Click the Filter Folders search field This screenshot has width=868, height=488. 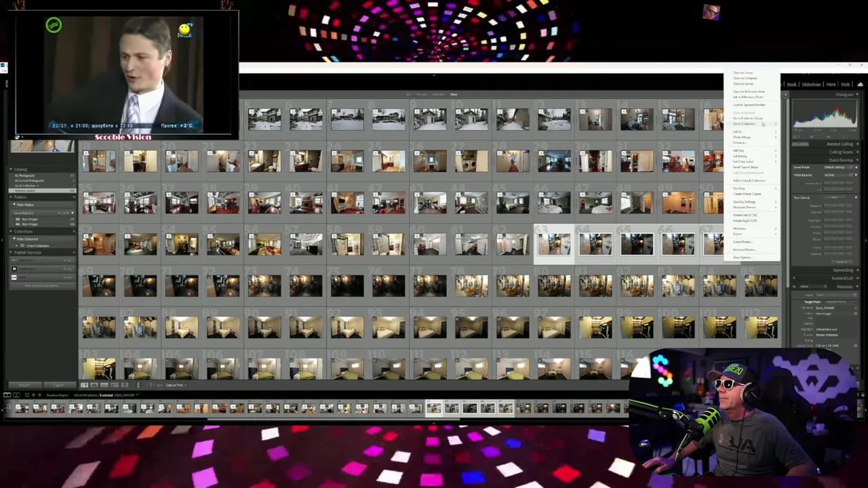42,205
